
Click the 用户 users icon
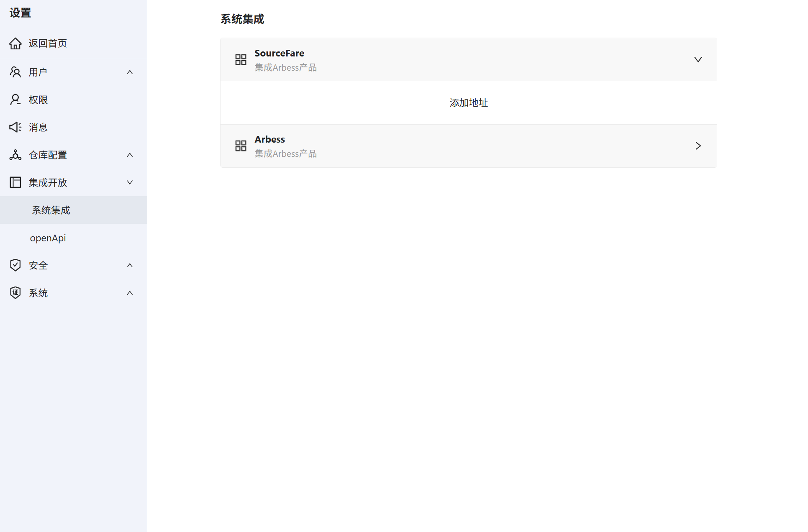pos(15,72)
